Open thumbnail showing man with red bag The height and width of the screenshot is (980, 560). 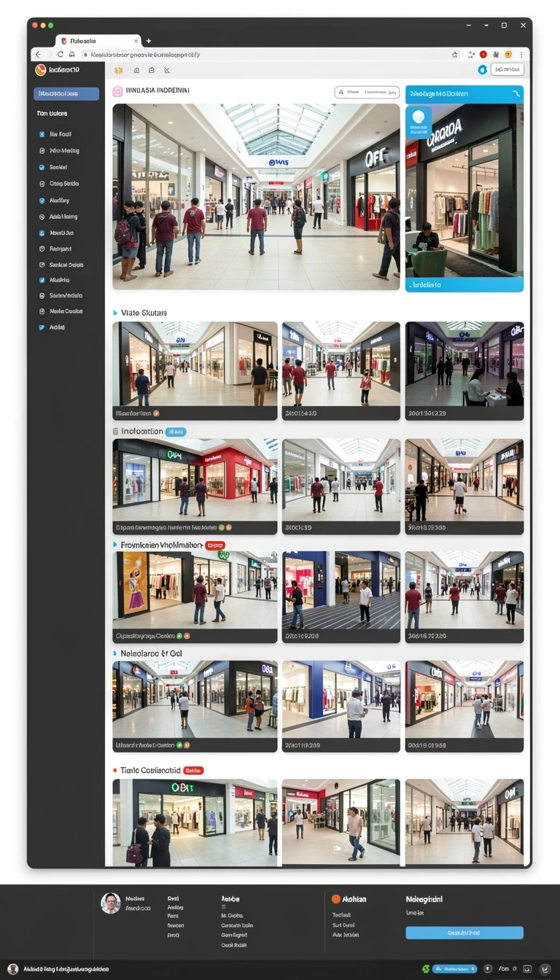(195, 822)
